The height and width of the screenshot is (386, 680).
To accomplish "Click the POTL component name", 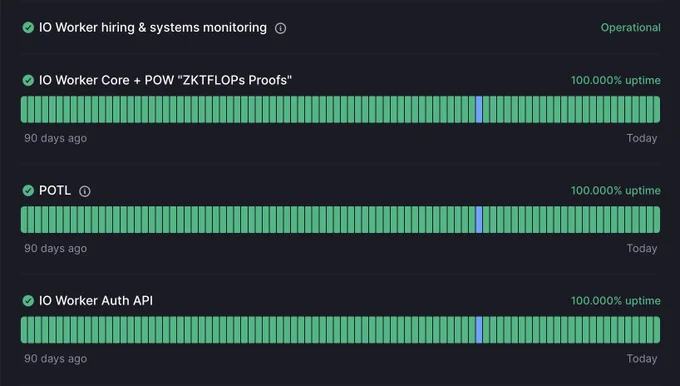I will tap(55, 190).
